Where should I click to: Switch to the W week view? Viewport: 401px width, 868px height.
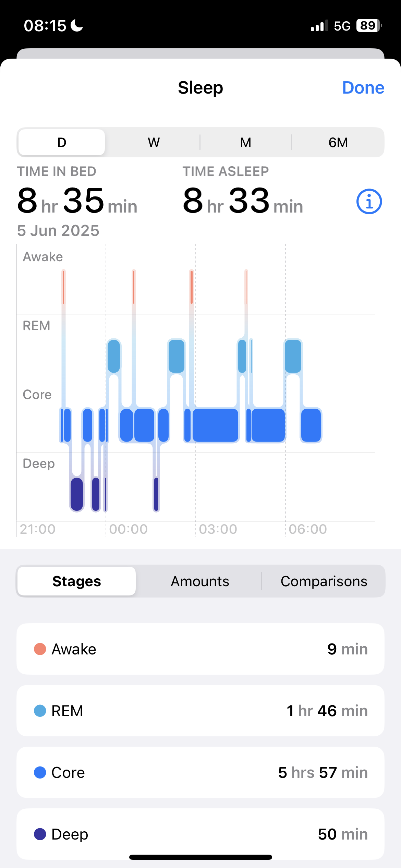(154, 142)
